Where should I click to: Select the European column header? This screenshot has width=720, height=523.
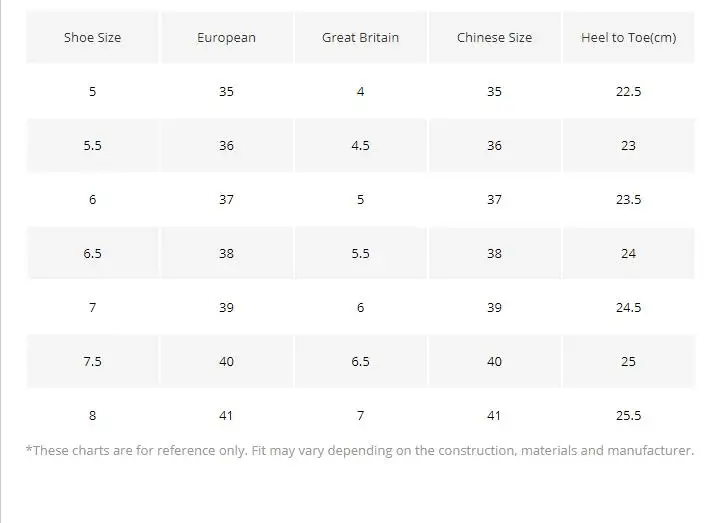(226, 37)
